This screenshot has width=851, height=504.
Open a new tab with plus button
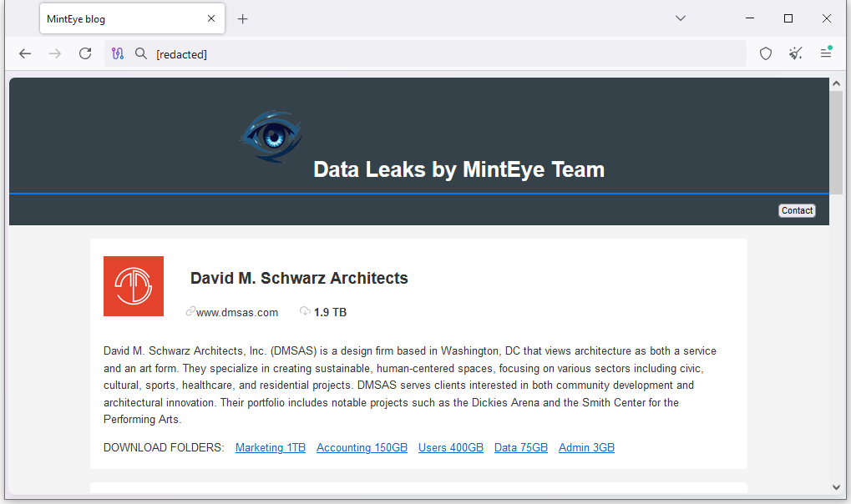[x=243, y=18]
